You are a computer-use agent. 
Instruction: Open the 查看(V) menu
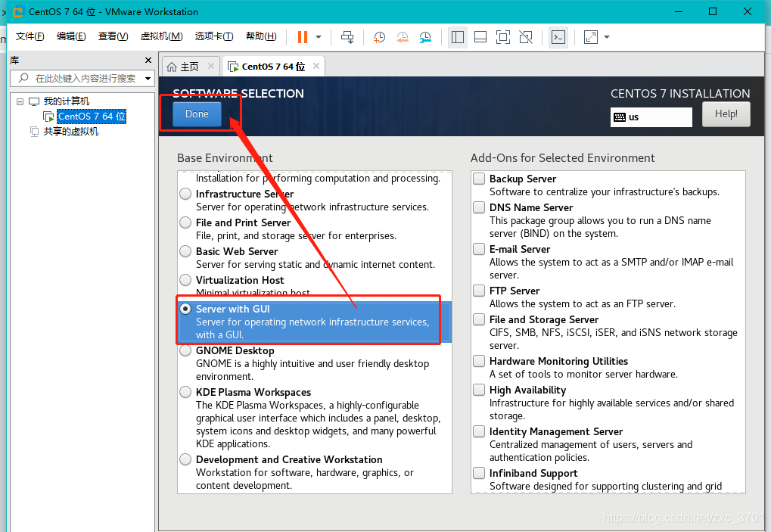tap(113, 36)
